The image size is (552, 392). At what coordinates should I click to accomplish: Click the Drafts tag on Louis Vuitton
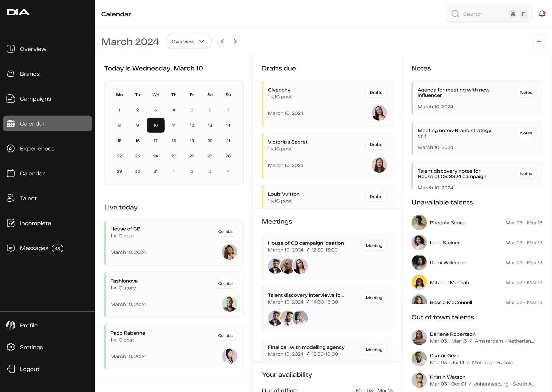coord(376,197)
